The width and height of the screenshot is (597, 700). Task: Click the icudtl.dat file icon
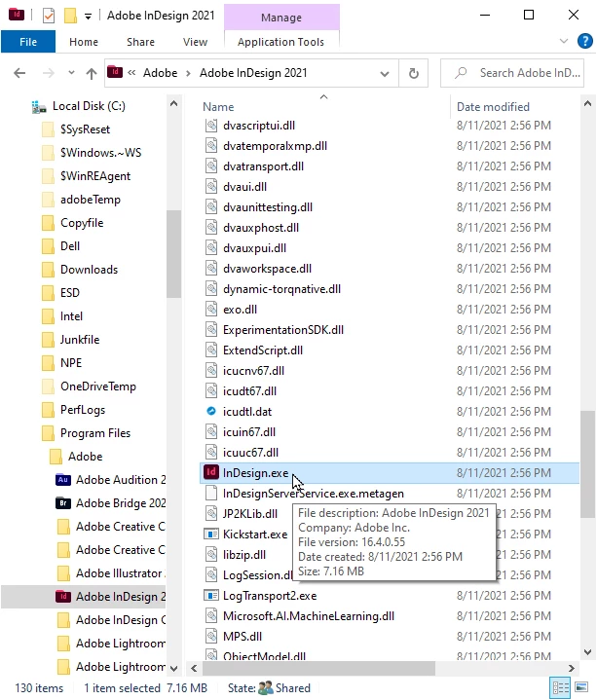point(211,411)
